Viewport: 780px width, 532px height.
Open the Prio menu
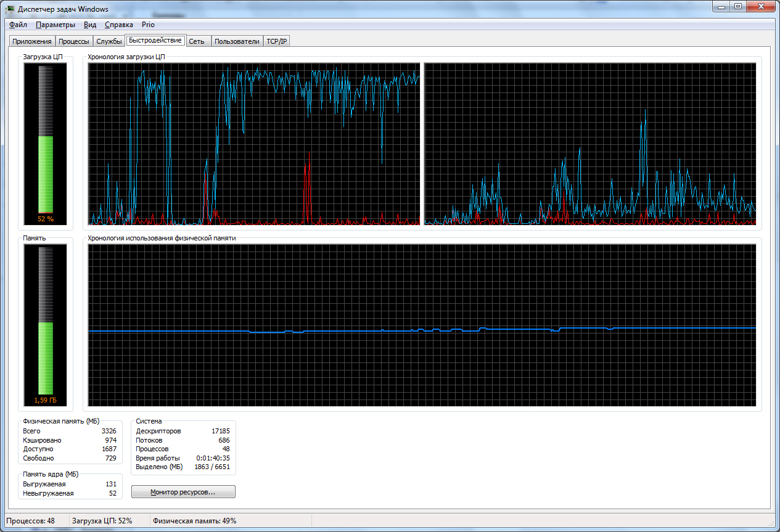pyautogui.click(x=148, y=25)
